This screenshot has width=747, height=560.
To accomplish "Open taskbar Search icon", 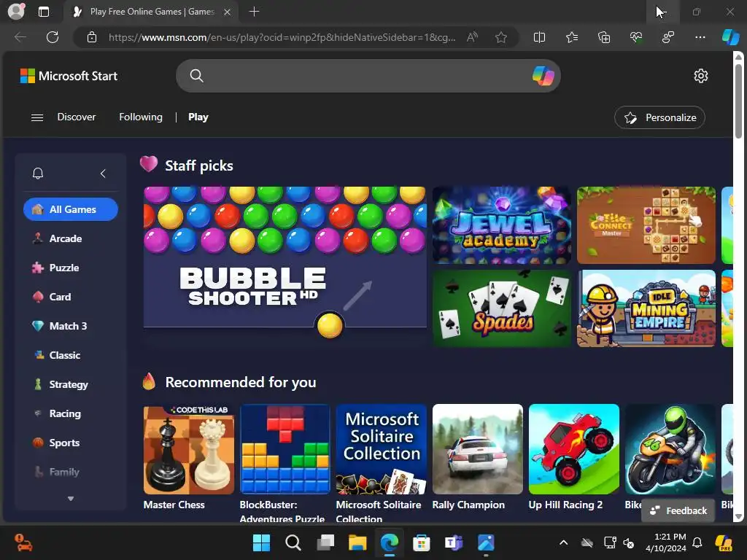I will point(293,542).
